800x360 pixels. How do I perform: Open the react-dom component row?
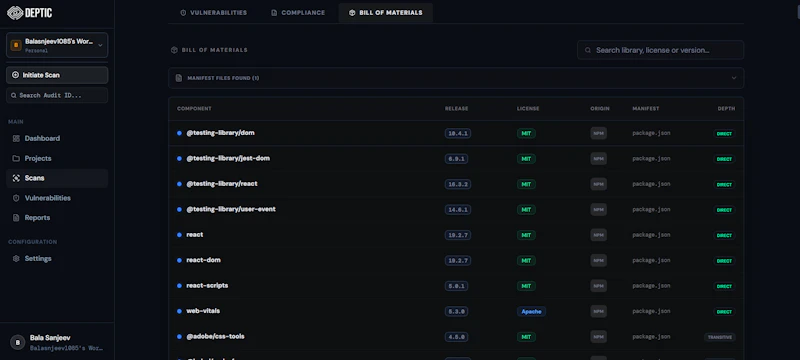click(456, 261)
